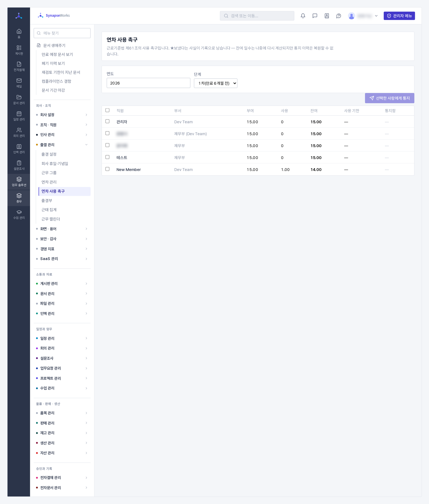Open the notifications bell icon
Image resolution: width=429 pixels, height=504 pixels.
click(303, 16)
